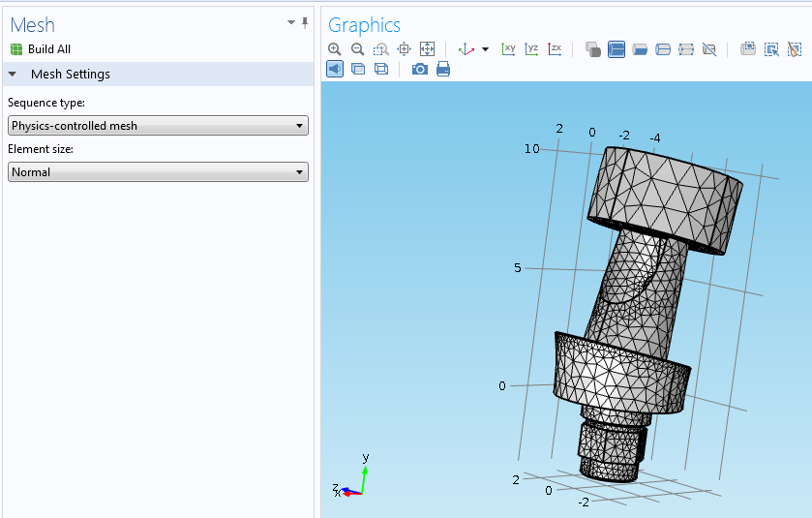Activate the Zoom Box tool

[380, 49]
